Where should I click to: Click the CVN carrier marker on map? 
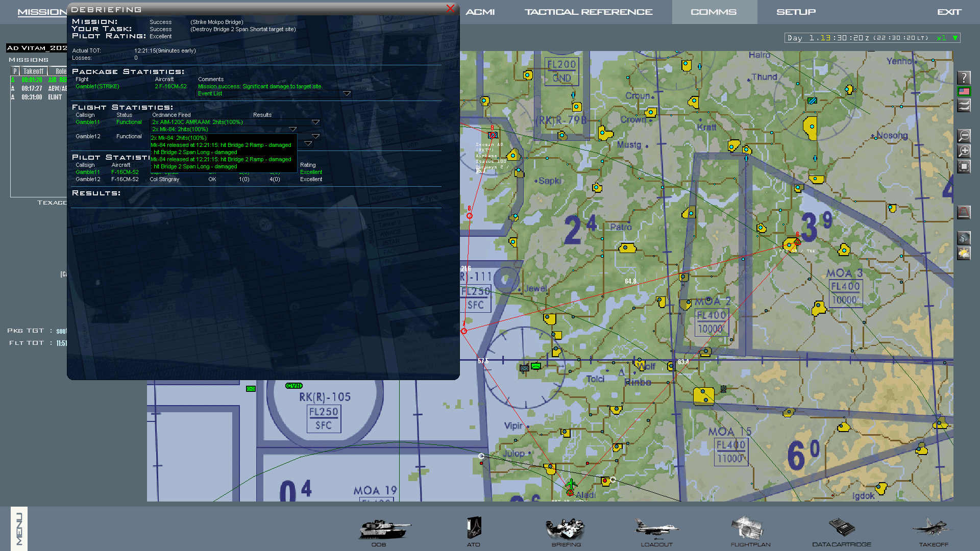(294, 386)
